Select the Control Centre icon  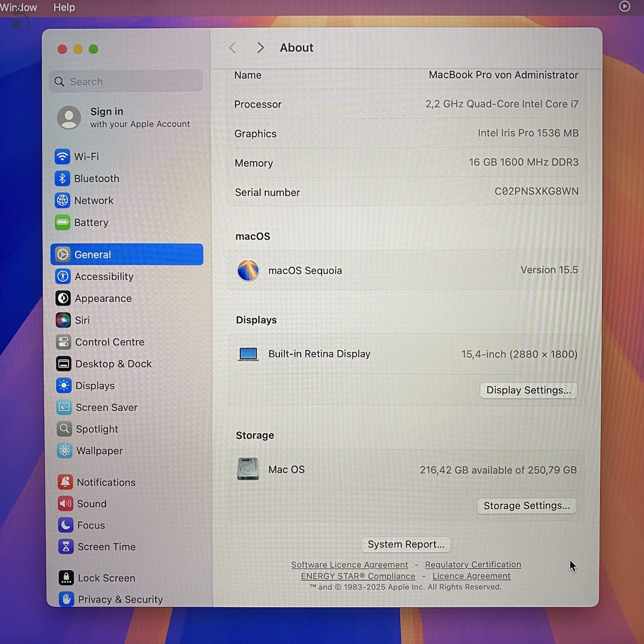click(x=64, y=342)
